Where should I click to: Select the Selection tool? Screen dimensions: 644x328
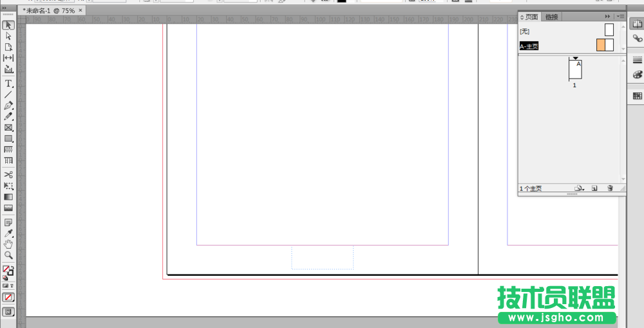tap(8, 26)
